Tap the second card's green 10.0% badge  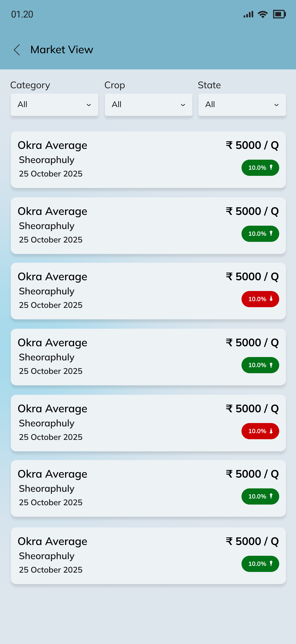coord(260,234)
